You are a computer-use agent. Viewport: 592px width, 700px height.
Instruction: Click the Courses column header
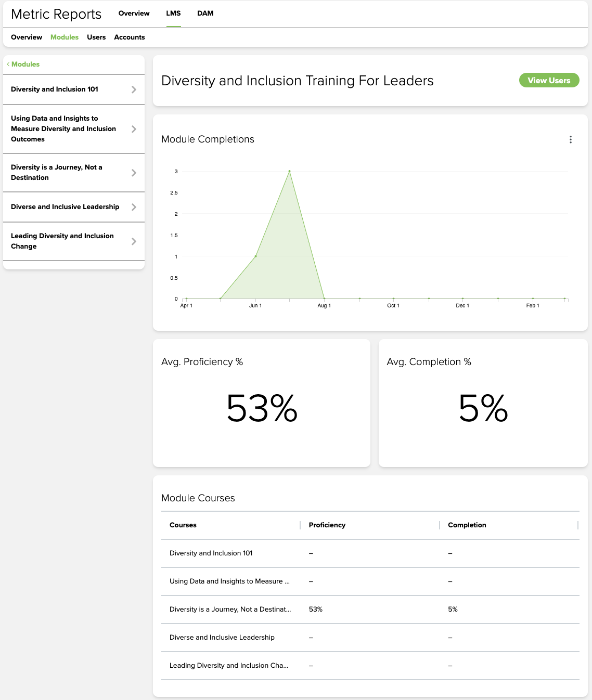click(183, 525)
